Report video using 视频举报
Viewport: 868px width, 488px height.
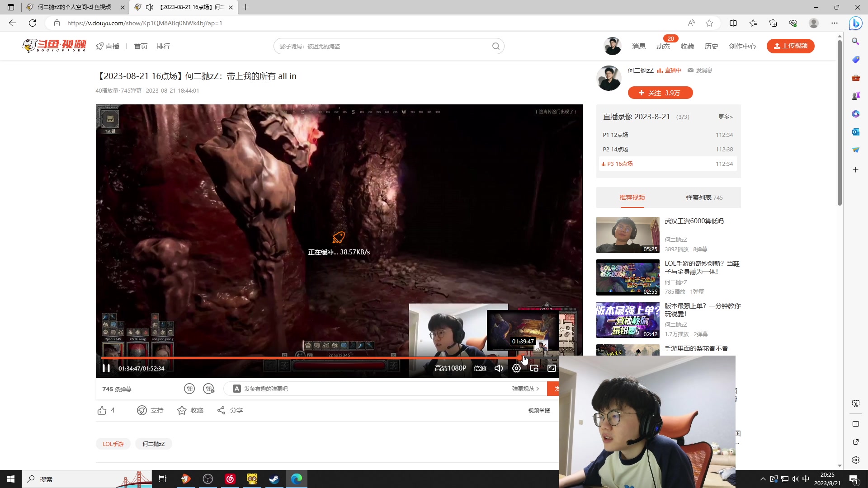(539, 410)
